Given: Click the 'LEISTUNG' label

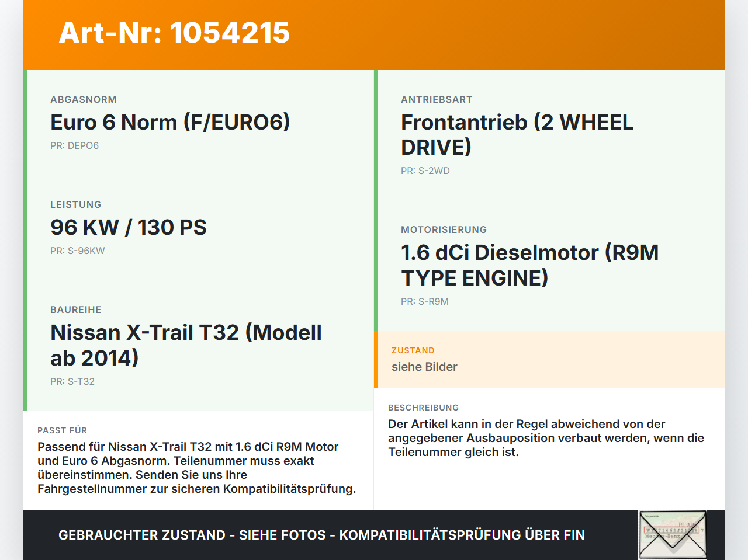Looking at the screenshot, I should pos(76,205).
